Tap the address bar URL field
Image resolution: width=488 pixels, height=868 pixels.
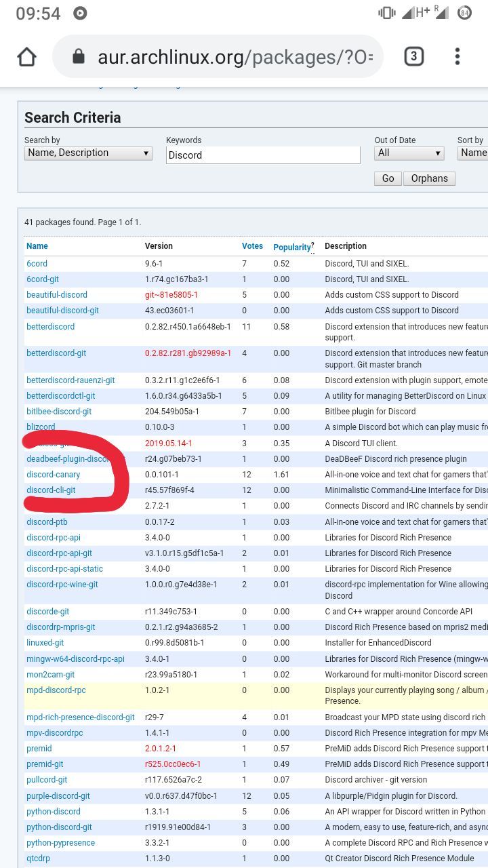point(218,57)
